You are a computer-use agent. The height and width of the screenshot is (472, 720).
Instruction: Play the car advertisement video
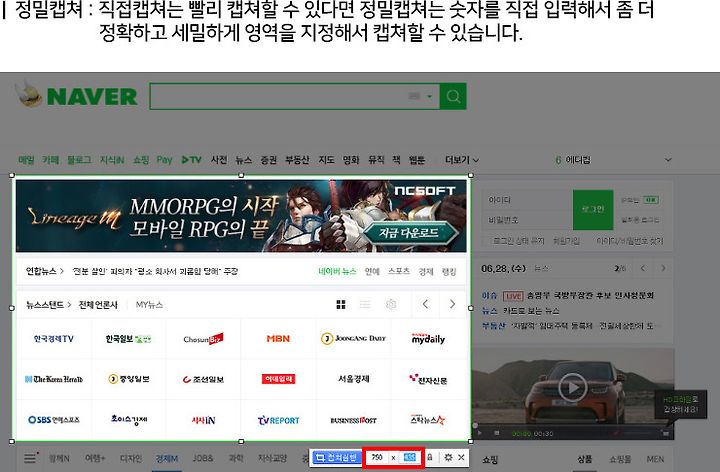pos(573,388)
